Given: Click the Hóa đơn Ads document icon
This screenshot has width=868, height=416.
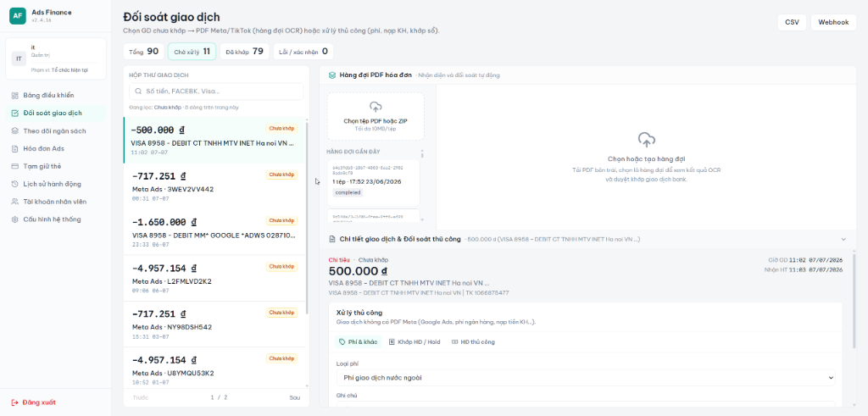Looking at the screenshot, I should 15,149.
